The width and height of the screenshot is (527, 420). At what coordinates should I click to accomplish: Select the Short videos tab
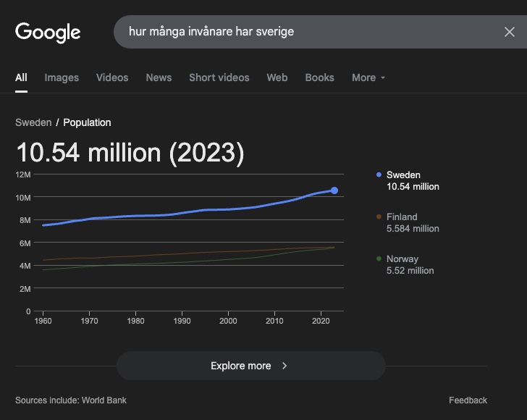point(219,77)
